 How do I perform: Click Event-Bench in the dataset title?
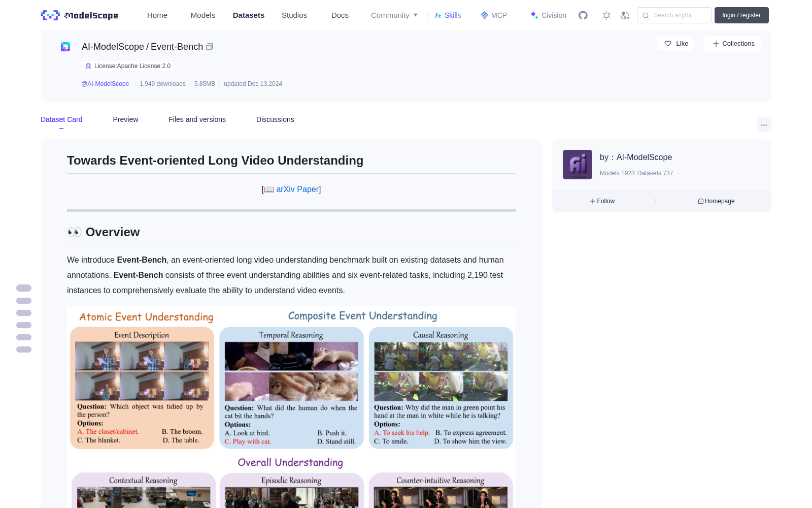click(177, 47)
